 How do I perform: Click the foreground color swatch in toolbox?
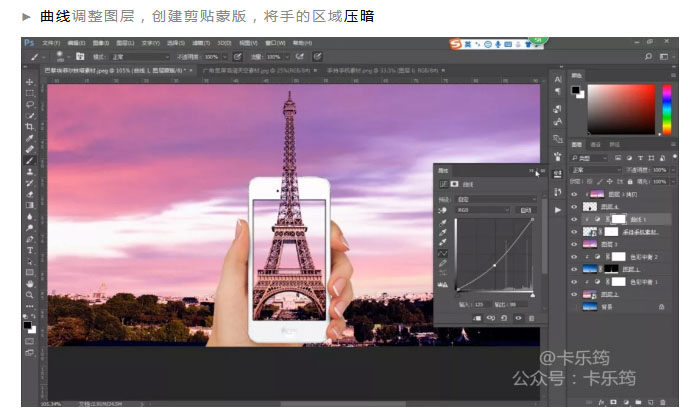click(27, 325)
